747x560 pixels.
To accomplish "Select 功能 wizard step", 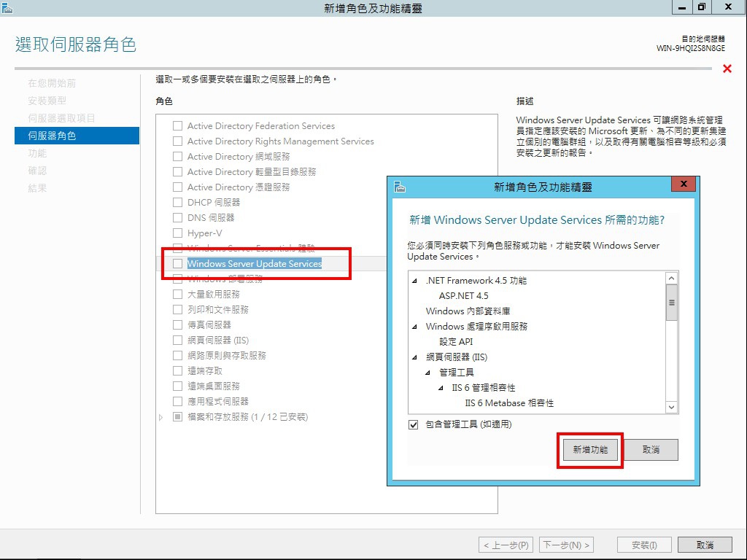I will click(37, 153).
